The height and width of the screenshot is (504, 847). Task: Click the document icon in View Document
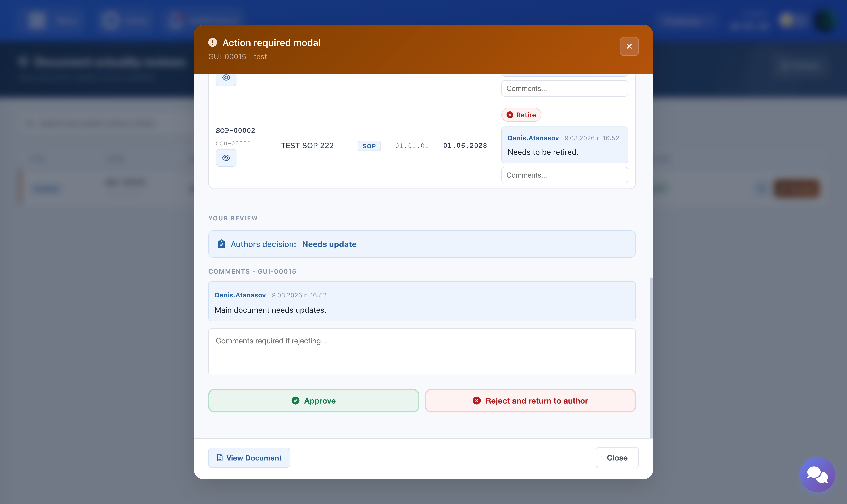[220, 458]
